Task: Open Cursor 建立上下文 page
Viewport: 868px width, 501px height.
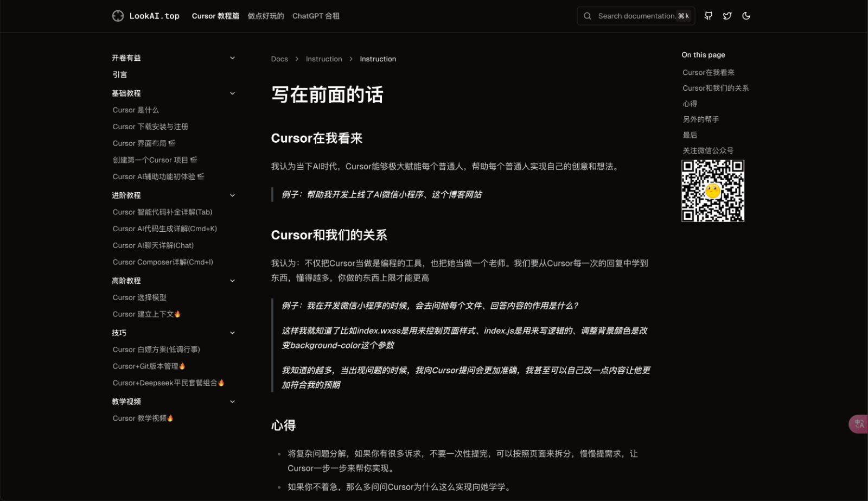Action: click(x=146, y=314)
